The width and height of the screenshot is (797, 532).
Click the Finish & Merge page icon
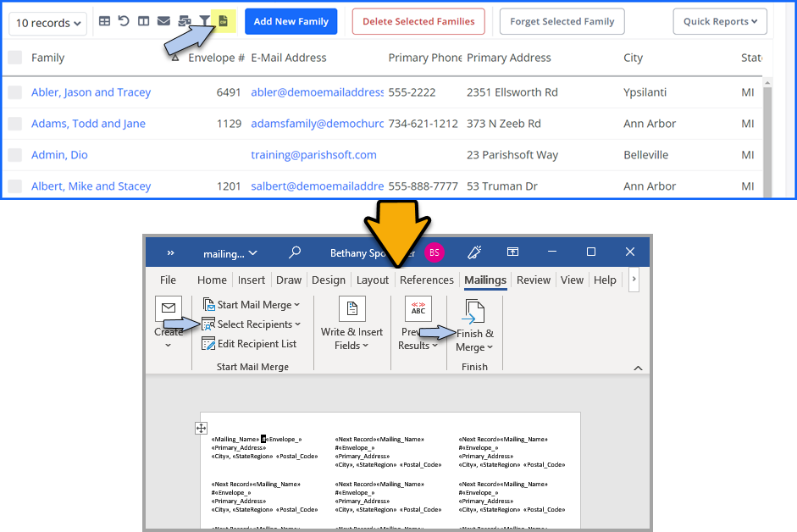pyautogui.click(x=473, y=311)
